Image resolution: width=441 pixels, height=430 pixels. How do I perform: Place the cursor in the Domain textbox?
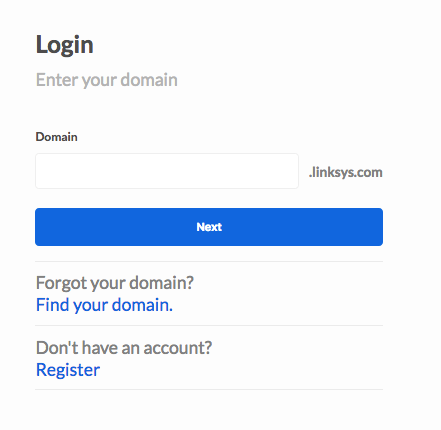coord(167,171)
